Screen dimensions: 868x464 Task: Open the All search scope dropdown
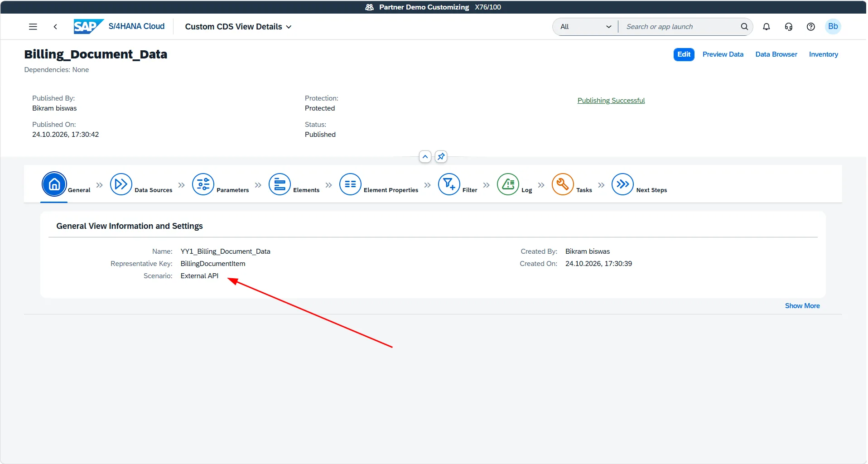point(585,27)
